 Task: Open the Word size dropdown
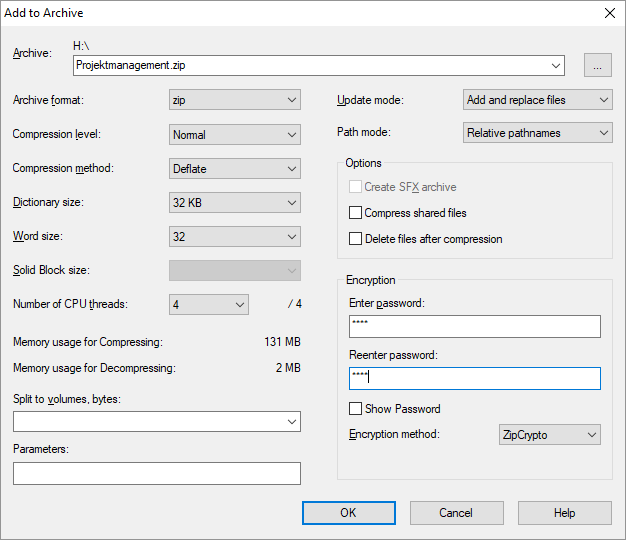[x=235, y=236]
